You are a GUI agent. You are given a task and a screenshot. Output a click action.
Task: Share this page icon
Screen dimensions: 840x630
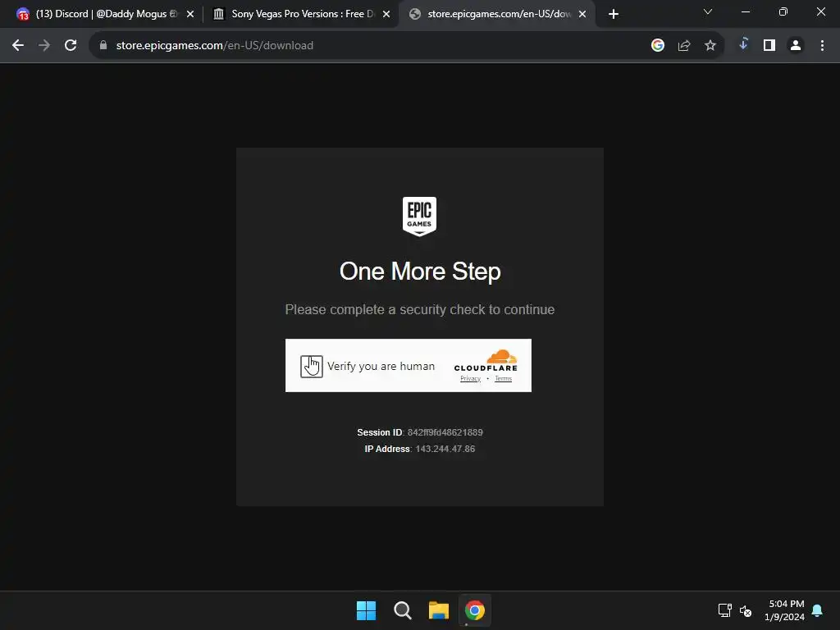[x=684, y=46]
